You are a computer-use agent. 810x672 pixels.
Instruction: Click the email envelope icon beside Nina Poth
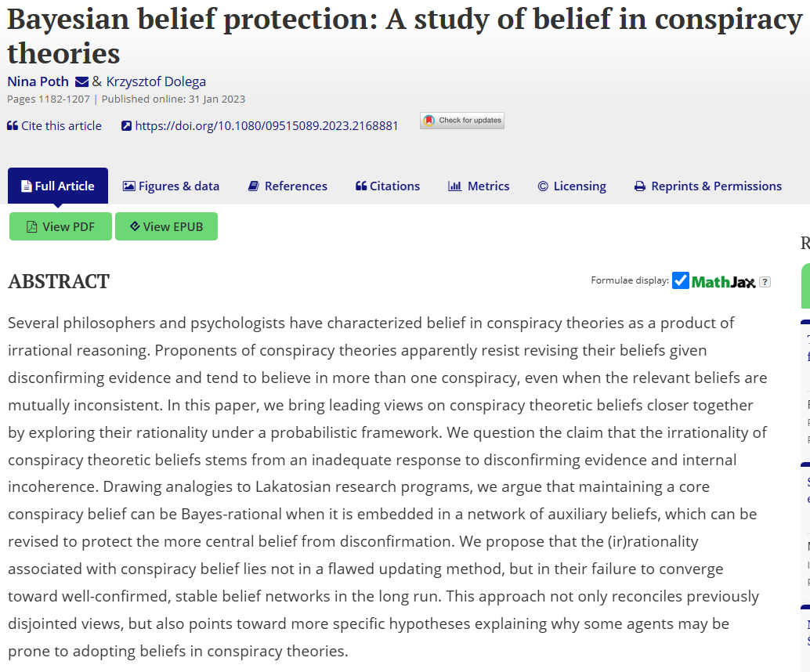[82, 81]
